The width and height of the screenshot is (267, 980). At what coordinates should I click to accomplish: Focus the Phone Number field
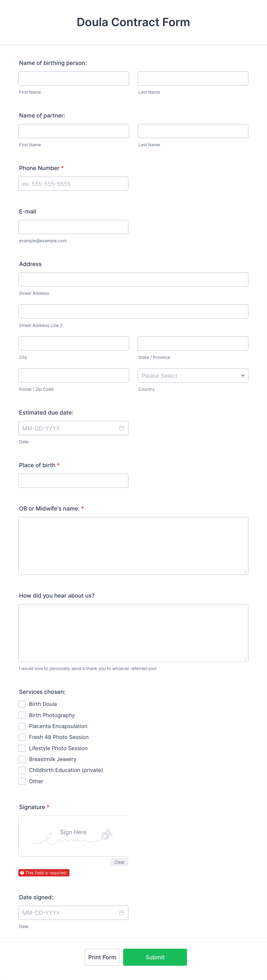point(73,184)
